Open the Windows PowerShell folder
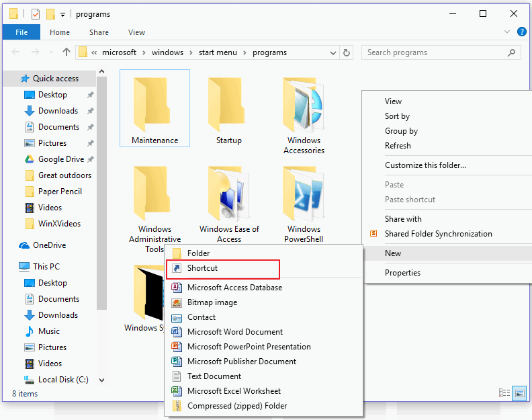This screenshot has width=532, height=420. (x=304, y=204)
